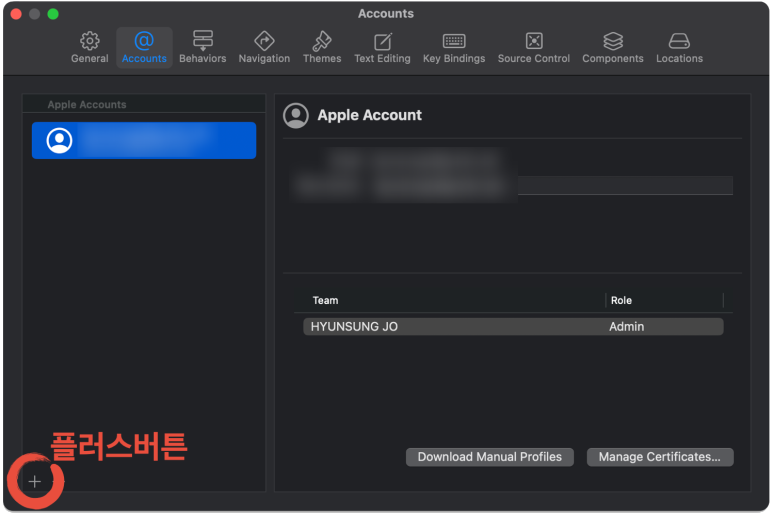Image resolution: width=773 pixels, height=516 pixels.
Task: Open the Text Editing pencil icon
Action: pos(383,41)
